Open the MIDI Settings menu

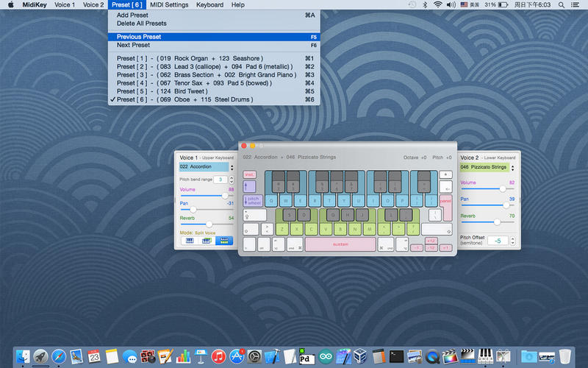coord(169,4)
